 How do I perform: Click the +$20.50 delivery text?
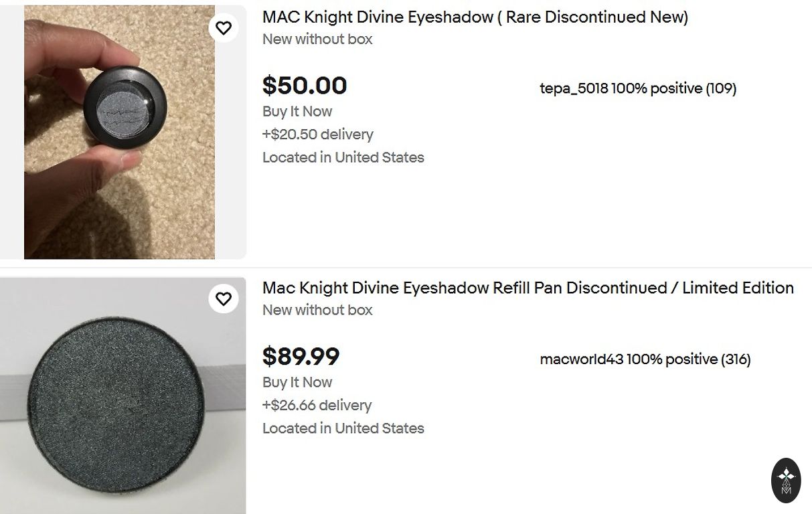317,135
